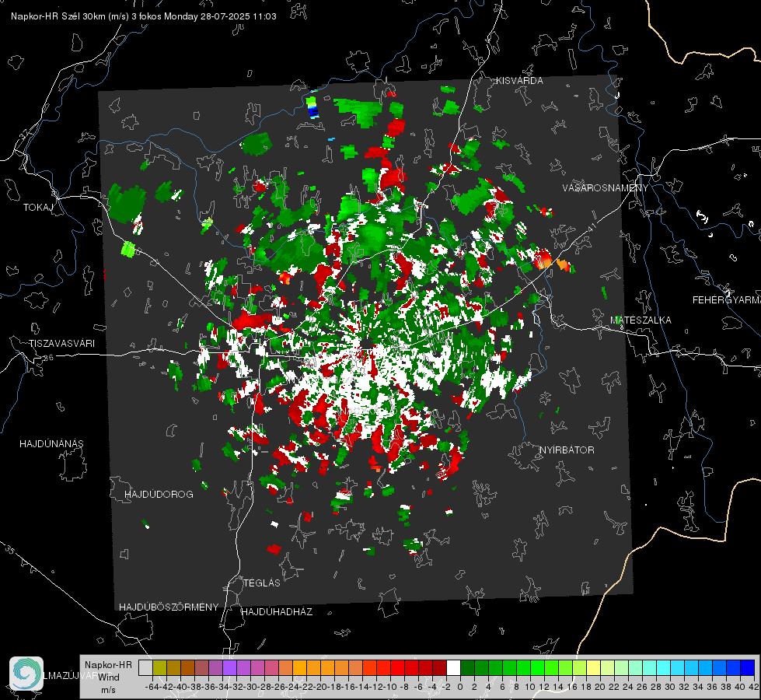Screen dimensions: 761x700
Task: Click road number 37 near the upper-left road
Action: point(25,133)
